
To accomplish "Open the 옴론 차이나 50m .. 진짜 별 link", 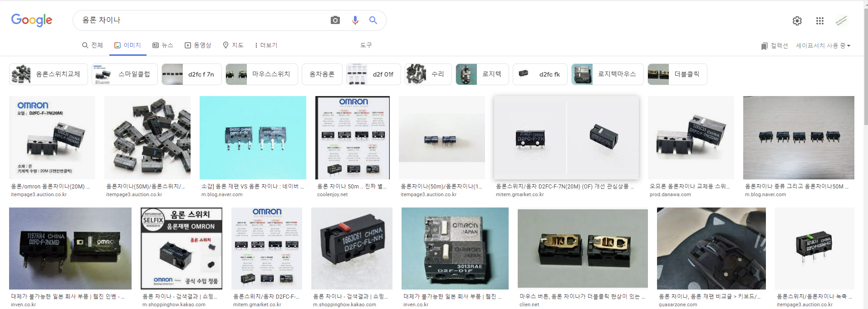I will pos(352,187).
